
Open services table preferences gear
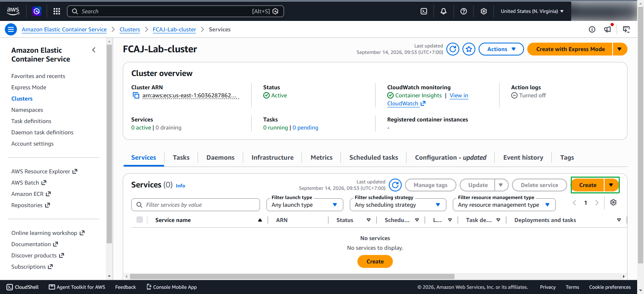pos(613,202)
